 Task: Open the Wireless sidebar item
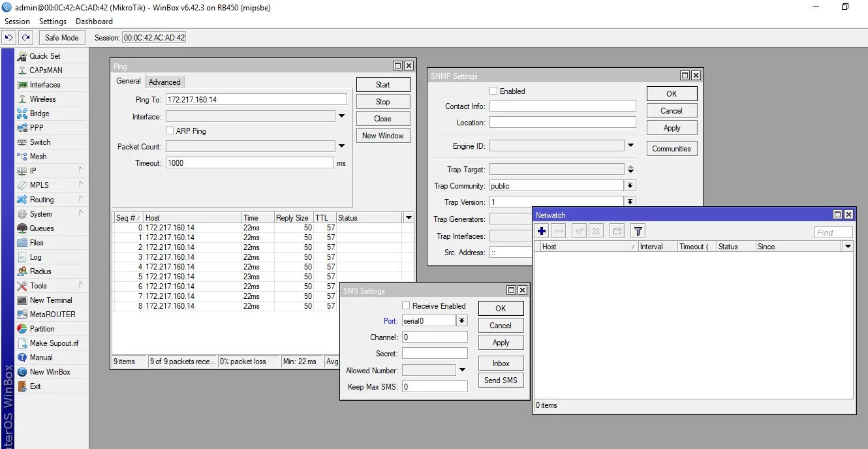point(42,99)
